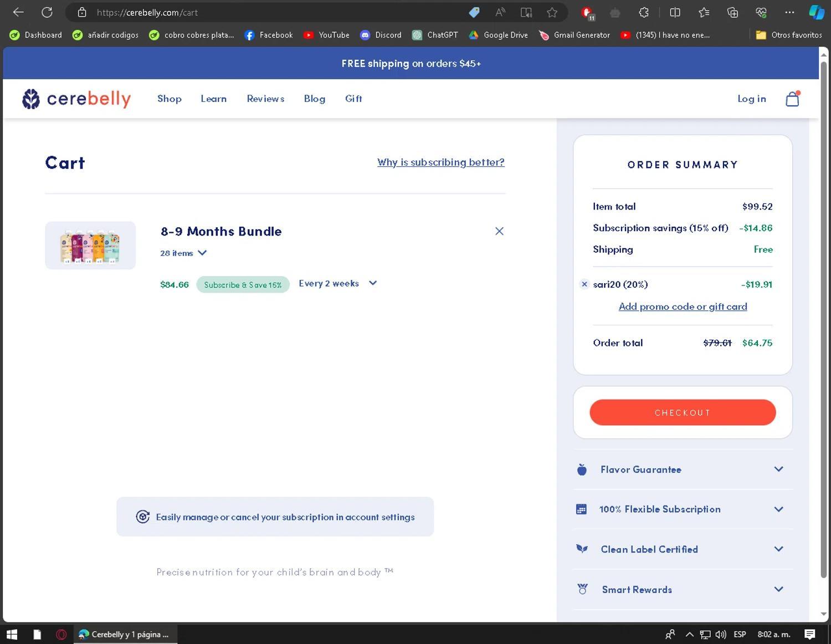The width and height of the screenshot is (831, 644).
Task: Expand the Flavor Guarantee section
Action: coord(778,469)
